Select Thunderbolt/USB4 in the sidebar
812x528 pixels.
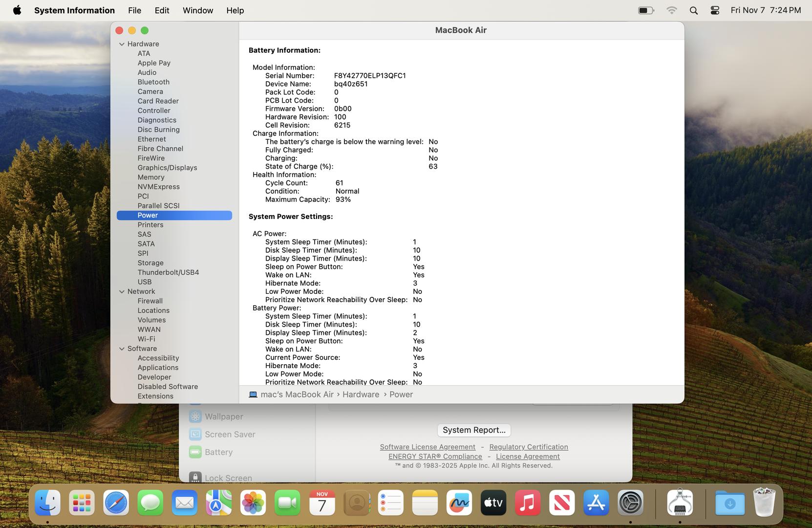(x=168, y=272)
